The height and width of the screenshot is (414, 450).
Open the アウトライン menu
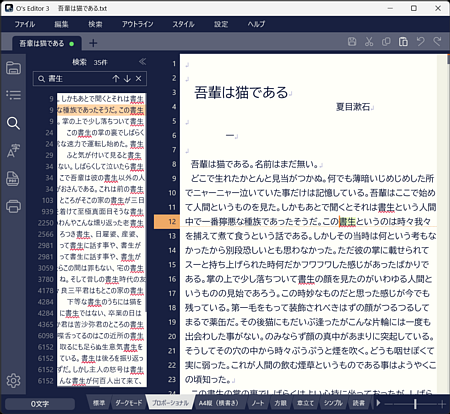[137, 24]
